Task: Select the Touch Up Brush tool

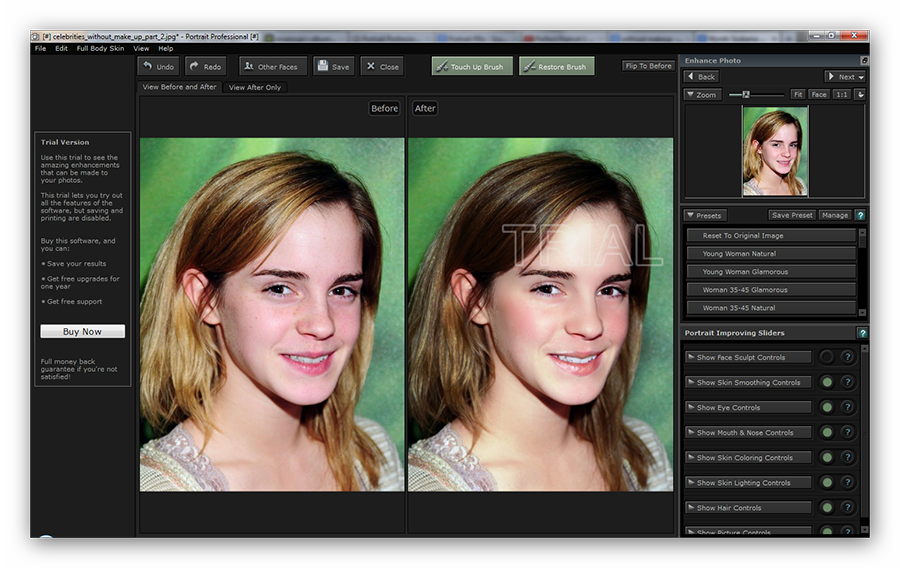Action: pos(472,66)
